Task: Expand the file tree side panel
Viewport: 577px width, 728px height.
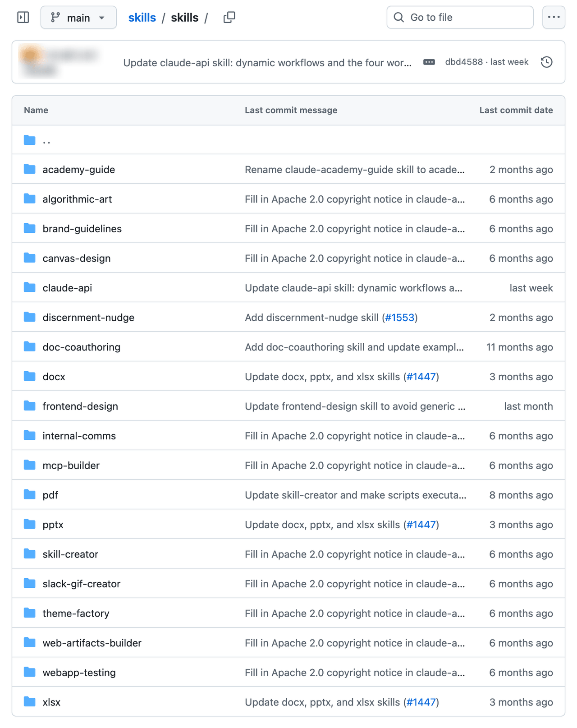Action: (23, 18)
